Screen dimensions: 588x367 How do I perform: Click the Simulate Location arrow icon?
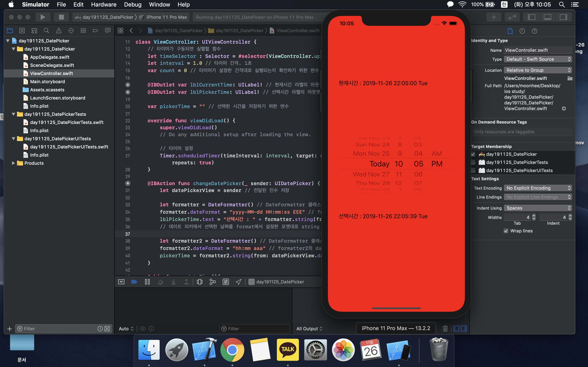click(x=238, y=282)
